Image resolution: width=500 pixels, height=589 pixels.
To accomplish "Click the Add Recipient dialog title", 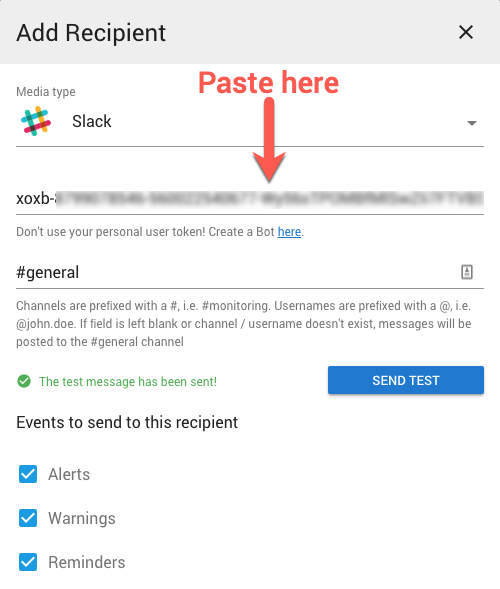I will click(x=91, y=33).
